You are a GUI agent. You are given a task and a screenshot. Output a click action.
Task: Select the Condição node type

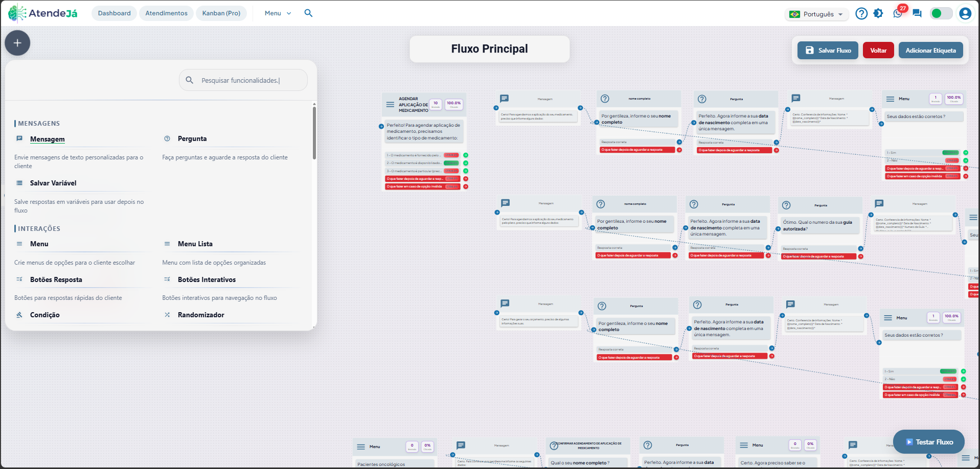(44, 315)
